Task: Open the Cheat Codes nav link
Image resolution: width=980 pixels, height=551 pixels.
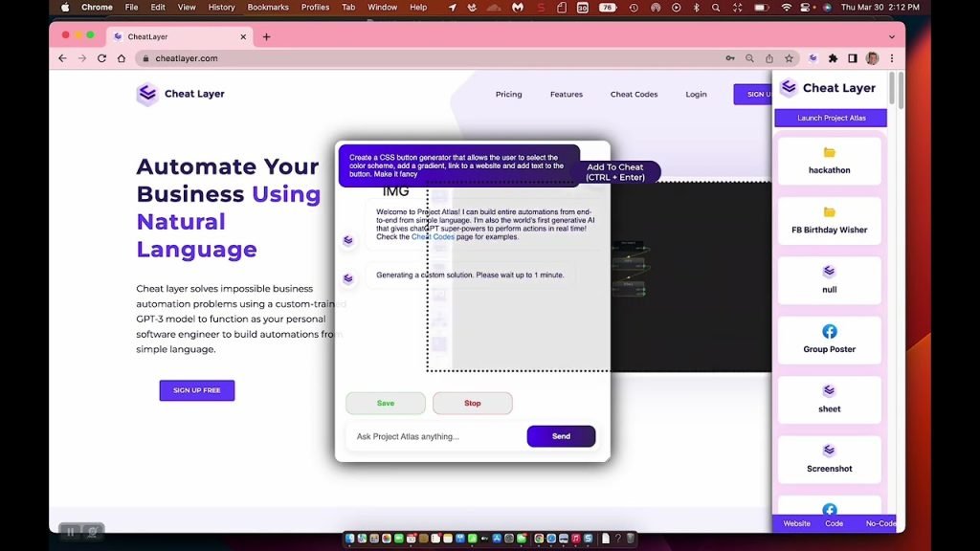Action: tap(634, 95)
